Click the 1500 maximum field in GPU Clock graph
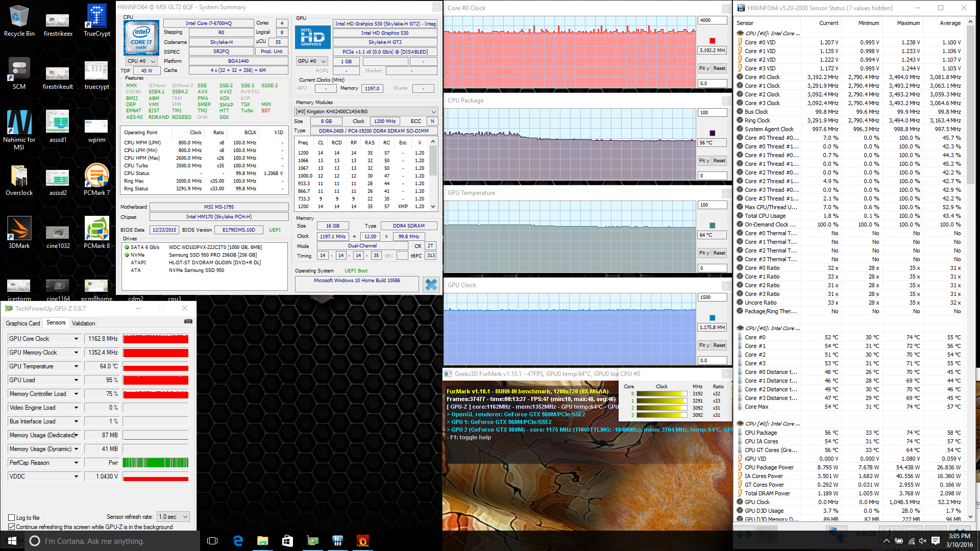This screenshot has height=551, width=980. click(712, 297)
